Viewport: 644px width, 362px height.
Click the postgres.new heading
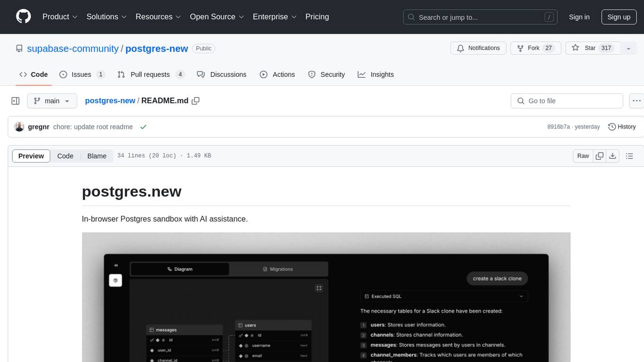click(x=132, y=191)
